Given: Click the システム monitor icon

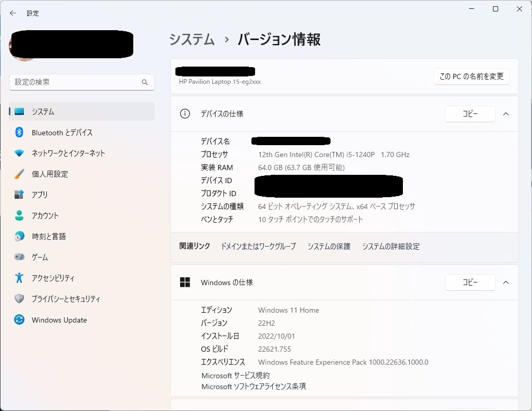Looking at the screenshot, I should coord(19,111).
